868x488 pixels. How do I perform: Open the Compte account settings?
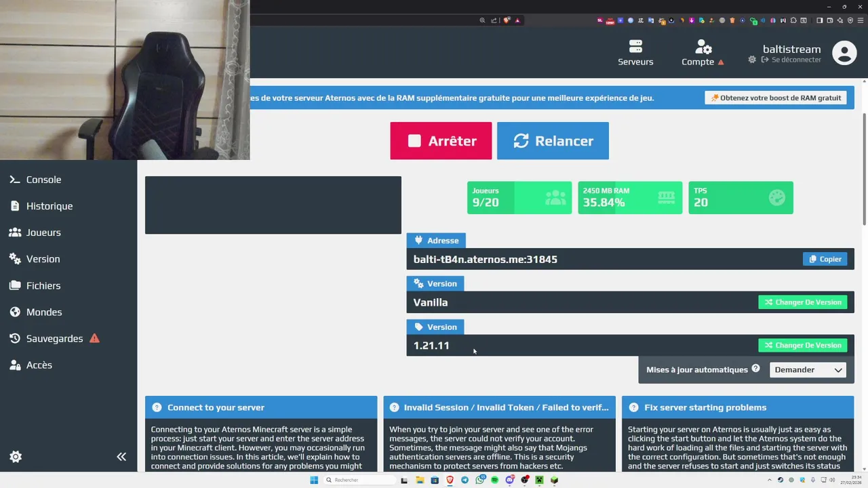(703, 53)
